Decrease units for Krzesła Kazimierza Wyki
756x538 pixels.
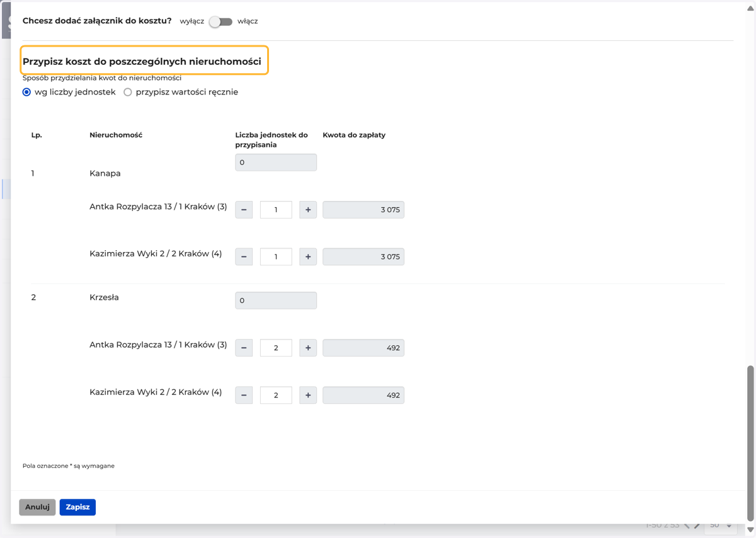coord(244,395)
